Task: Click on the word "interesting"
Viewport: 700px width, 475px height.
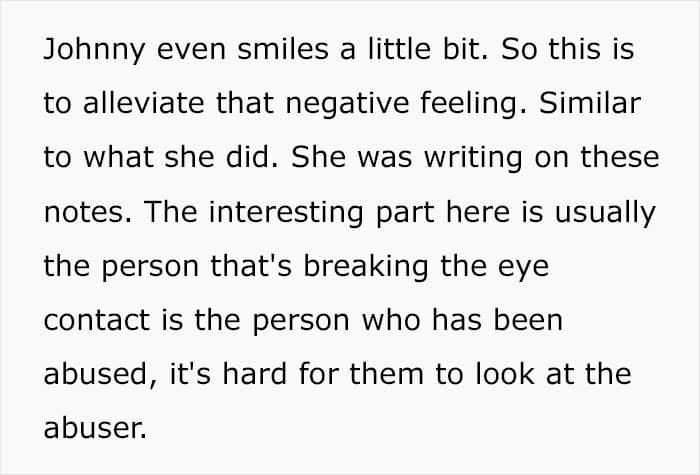Action: tap(286, 212)
